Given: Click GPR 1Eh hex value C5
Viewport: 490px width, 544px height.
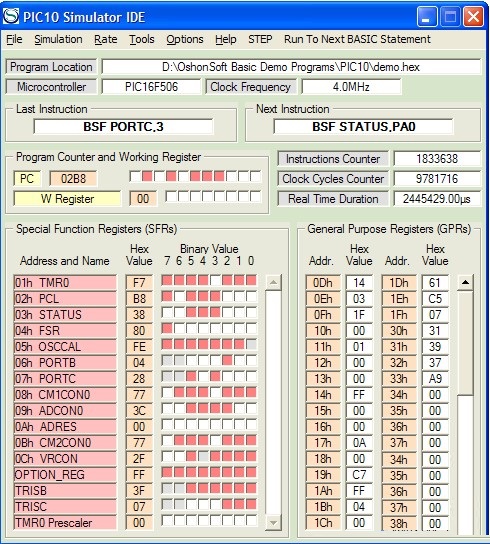Looking at the screenshot, I should (x=435, y=299).
